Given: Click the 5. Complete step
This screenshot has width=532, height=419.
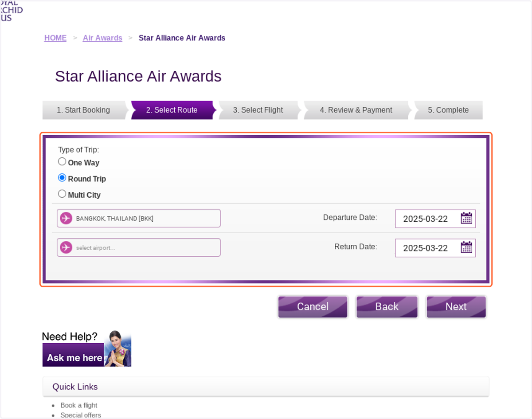Looking at the screenshot, I should [448, 110].
